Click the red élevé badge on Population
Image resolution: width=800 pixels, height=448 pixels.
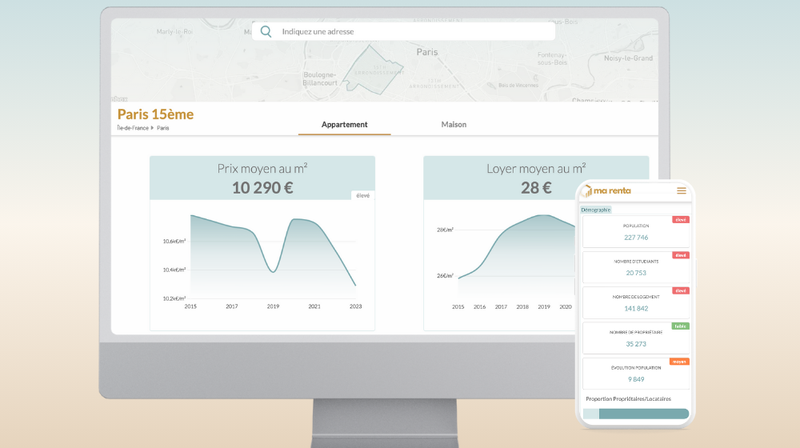click(x=680, y=220)
